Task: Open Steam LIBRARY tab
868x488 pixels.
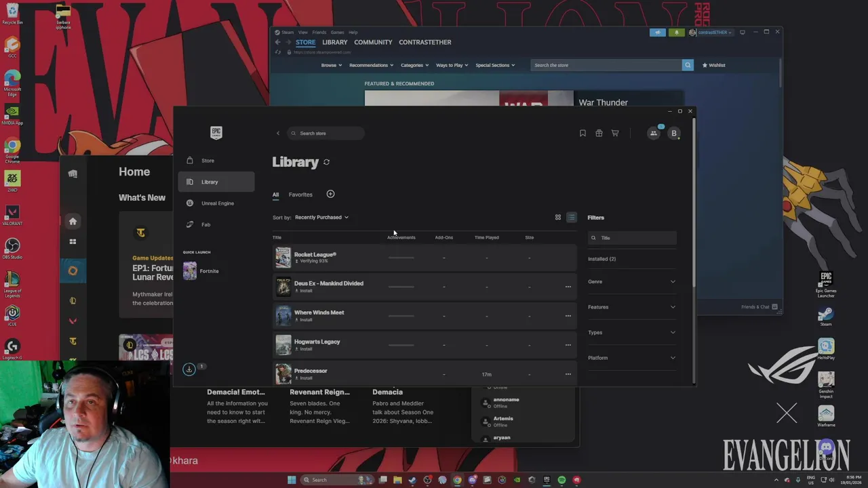Action: [x=335, y=42]
